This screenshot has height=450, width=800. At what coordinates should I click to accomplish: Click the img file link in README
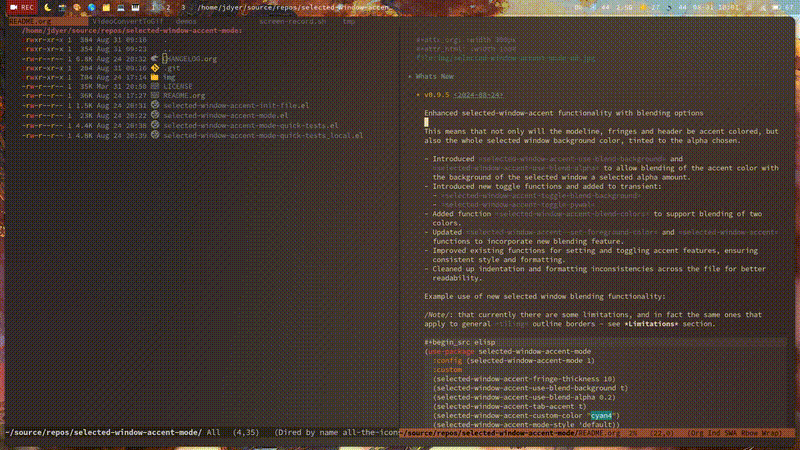pos(506,58)
